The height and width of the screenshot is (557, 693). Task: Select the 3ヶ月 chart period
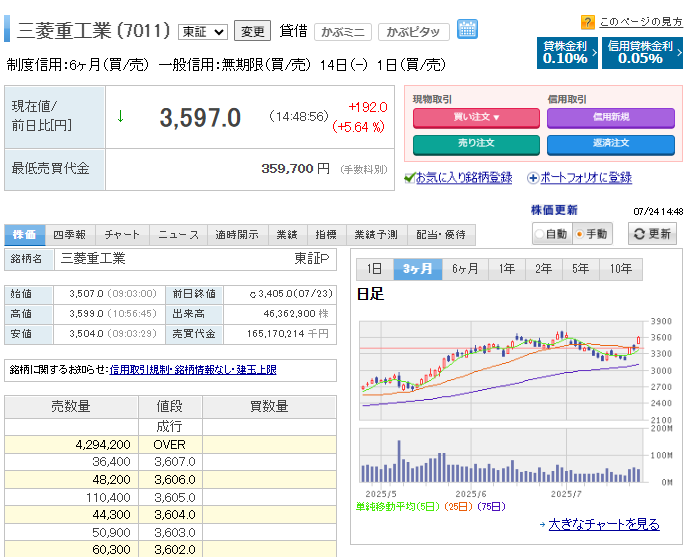pyautogui.click(x=418, y=269)
